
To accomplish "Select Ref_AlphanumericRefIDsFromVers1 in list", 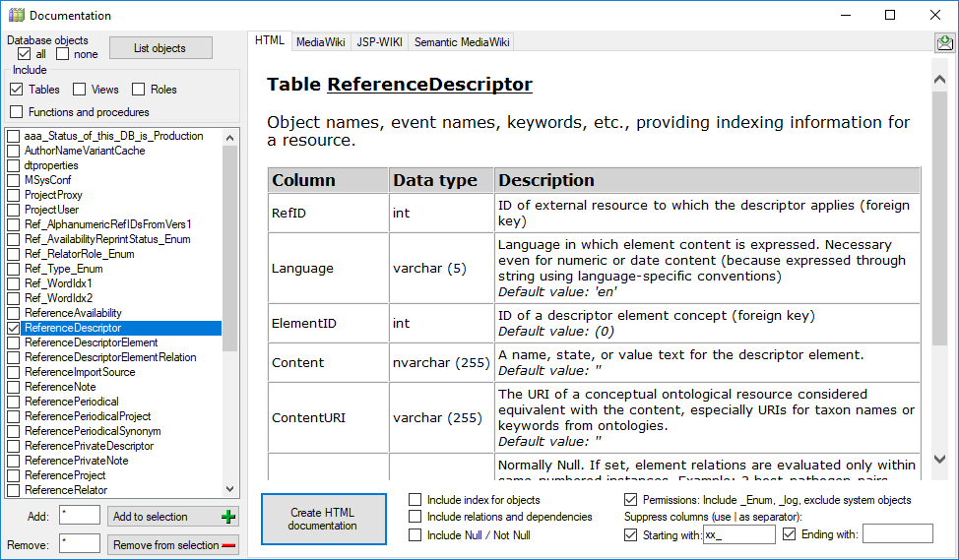I will [x=108, y=224].
